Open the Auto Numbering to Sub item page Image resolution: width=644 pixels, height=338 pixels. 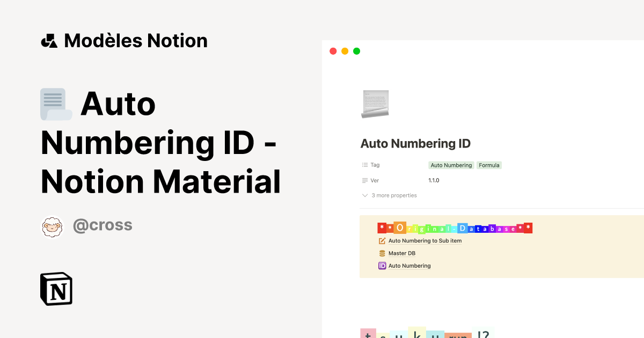coord(424,240)
